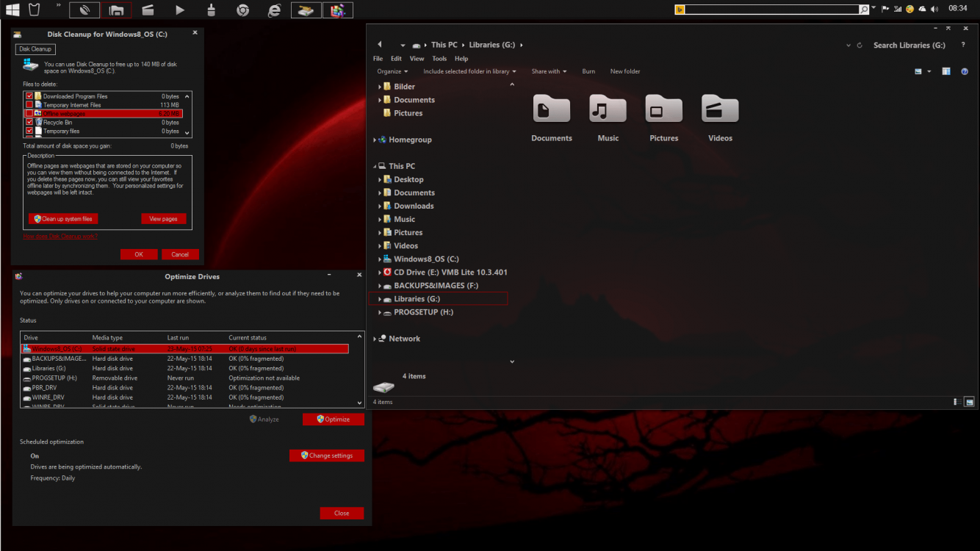
Task: Open the Organize dropdown
Action: tap(393, 71)
